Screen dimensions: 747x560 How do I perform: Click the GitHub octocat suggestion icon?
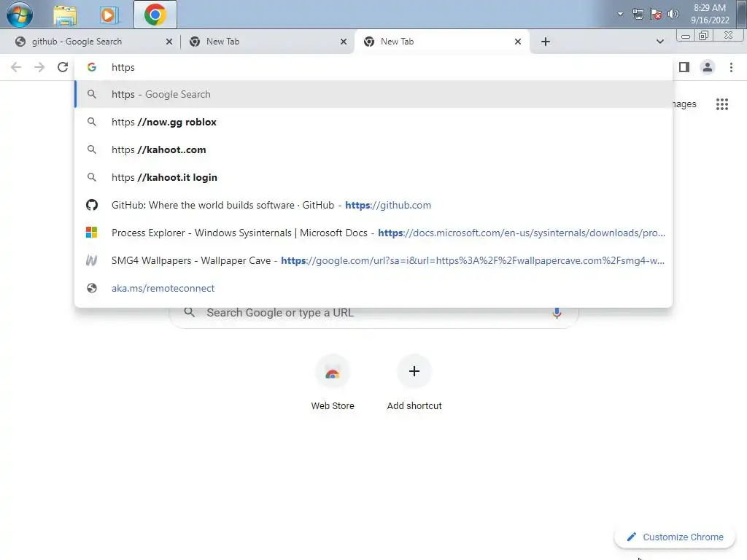pyautogui.click(x=91, y=205)
